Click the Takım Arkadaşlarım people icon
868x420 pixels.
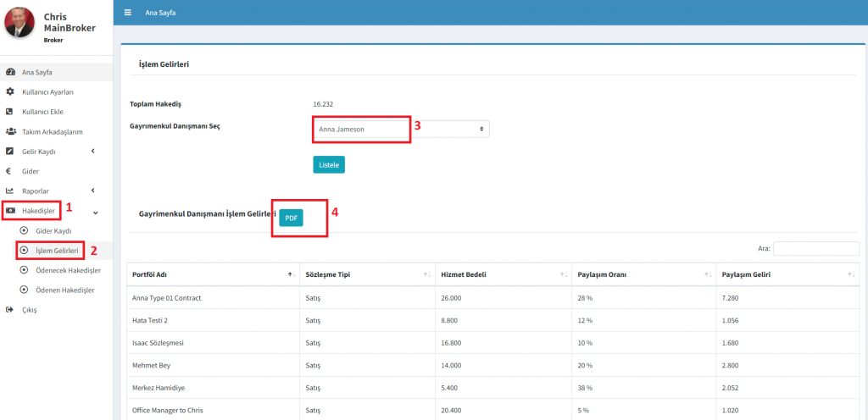coord(11,131)
